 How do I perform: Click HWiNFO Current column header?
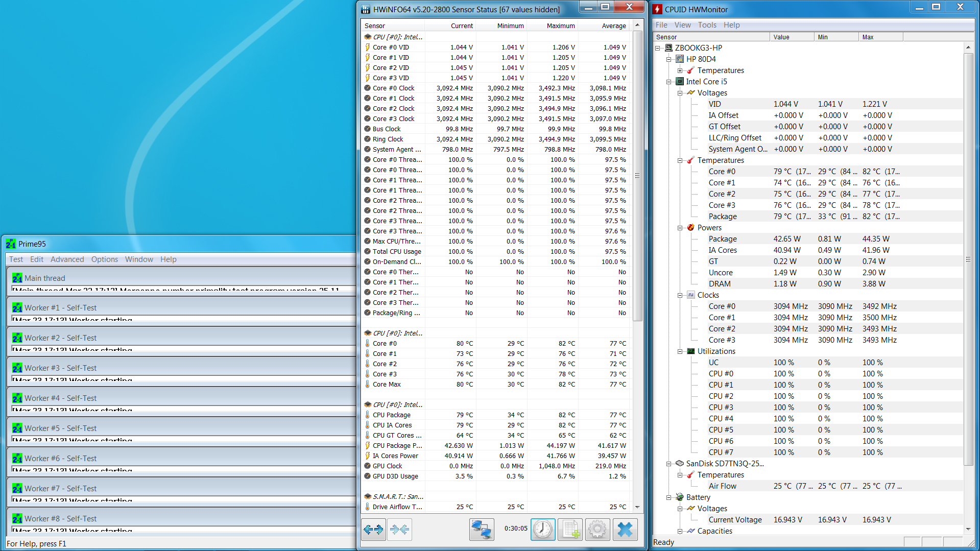(450, 26)
